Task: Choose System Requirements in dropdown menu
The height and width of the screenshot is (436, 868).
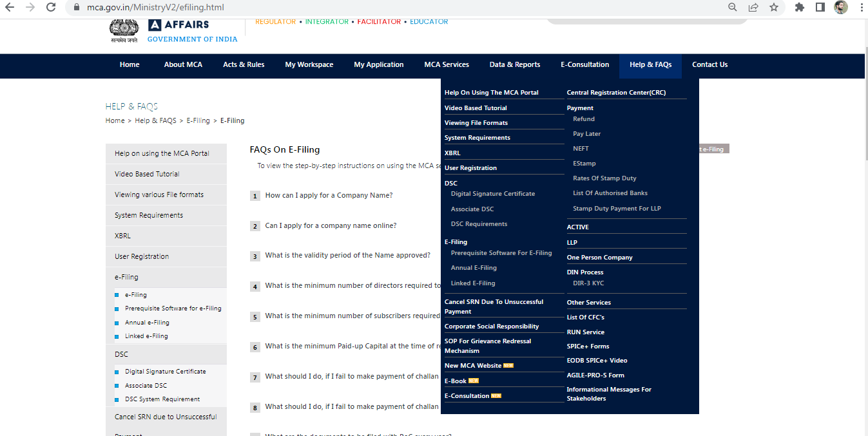Action: click(x=477, y=138)
